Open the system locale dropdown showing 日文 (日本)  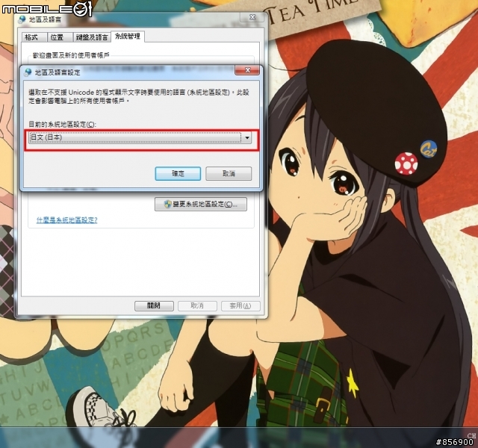click(x=140, y=137)
